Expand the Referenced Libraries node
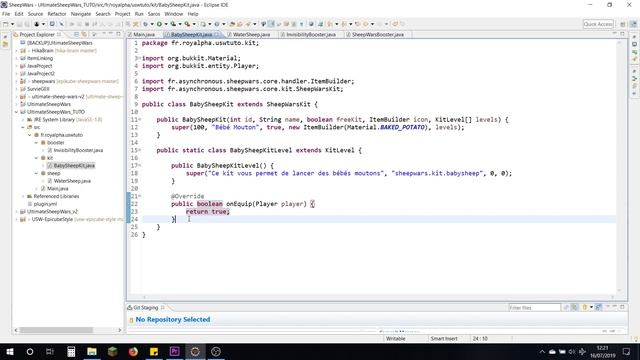 23,196
